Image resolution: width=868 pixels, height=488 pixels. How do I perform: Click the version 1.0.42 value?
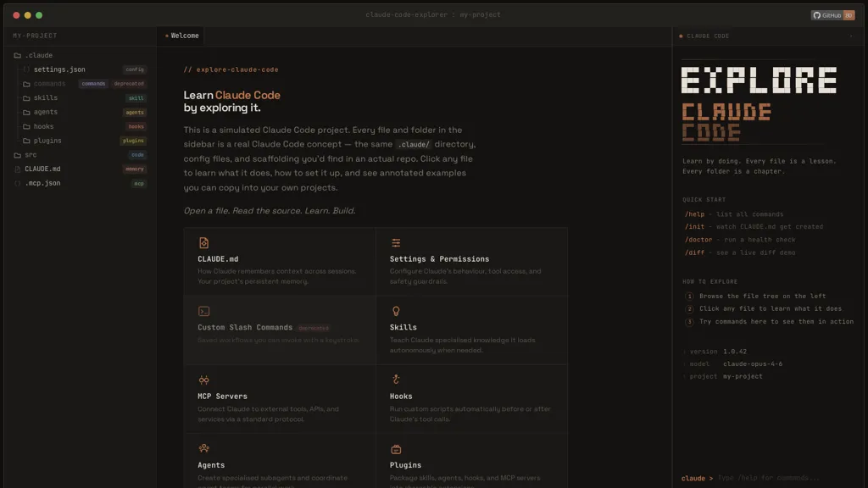coord(735,352)
